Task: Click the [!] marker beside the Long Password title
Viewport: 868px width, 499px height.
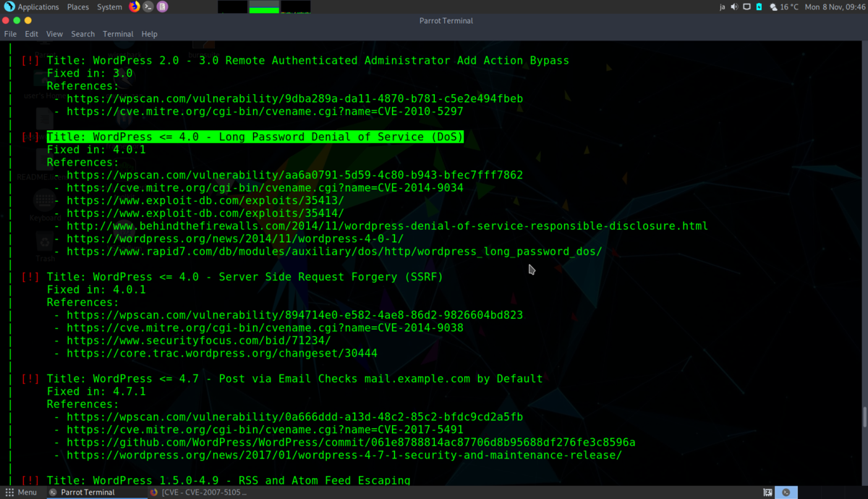Action: click(30, 137)
